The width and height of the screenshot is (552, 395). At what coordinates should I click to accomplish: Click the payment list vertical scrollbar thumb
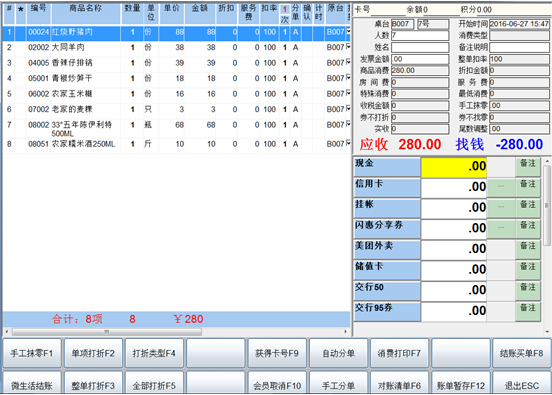pos(547,206)
